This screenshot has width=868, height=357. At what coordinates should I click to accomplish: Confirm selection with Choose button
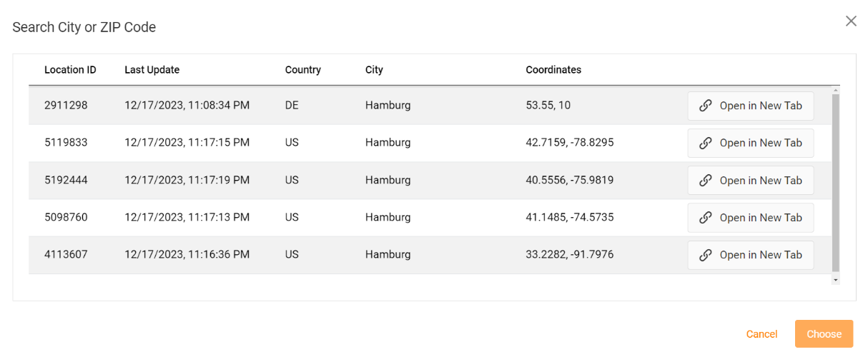[x=824, y=334]
